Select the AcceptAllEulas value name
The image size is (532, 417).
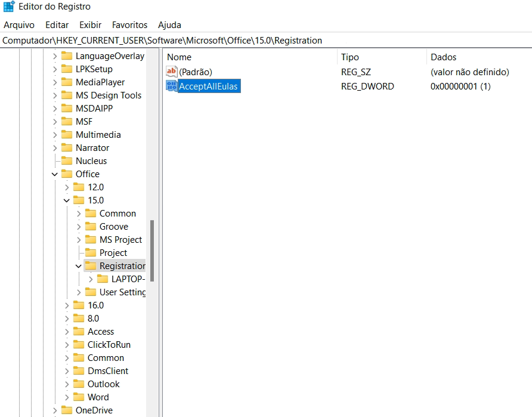[208, 86]
